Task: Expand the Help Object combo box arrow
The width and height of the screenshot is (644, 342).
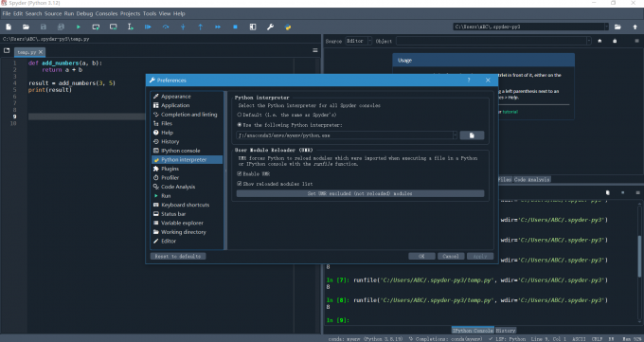Action: coord(588,41)
